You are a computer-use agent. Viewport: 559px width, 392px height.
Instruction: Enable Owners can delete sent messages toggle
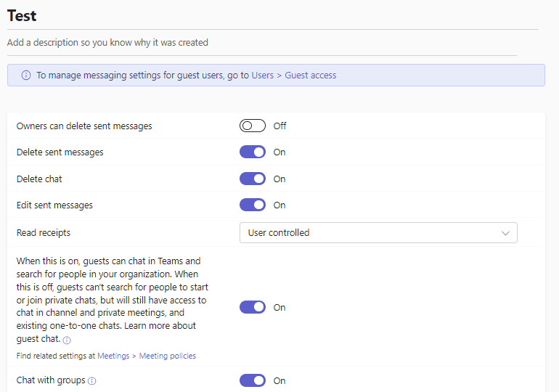[253, 126]
